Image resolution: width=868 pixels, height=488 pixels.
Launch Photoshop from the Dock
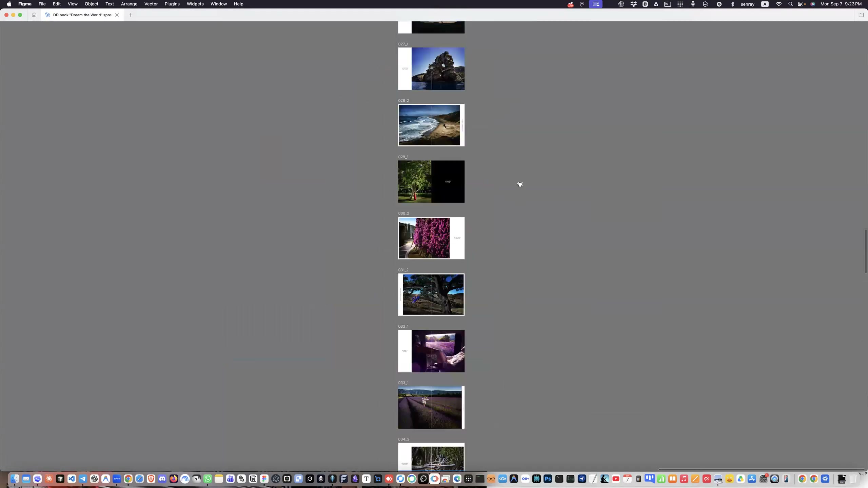pos(548,479)
